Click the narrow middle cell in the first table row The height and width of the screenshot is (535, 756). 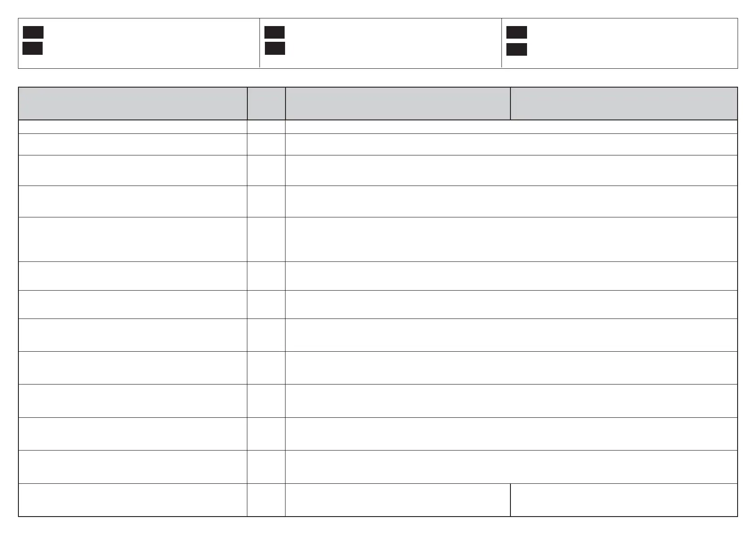click(x=266, y=127)
